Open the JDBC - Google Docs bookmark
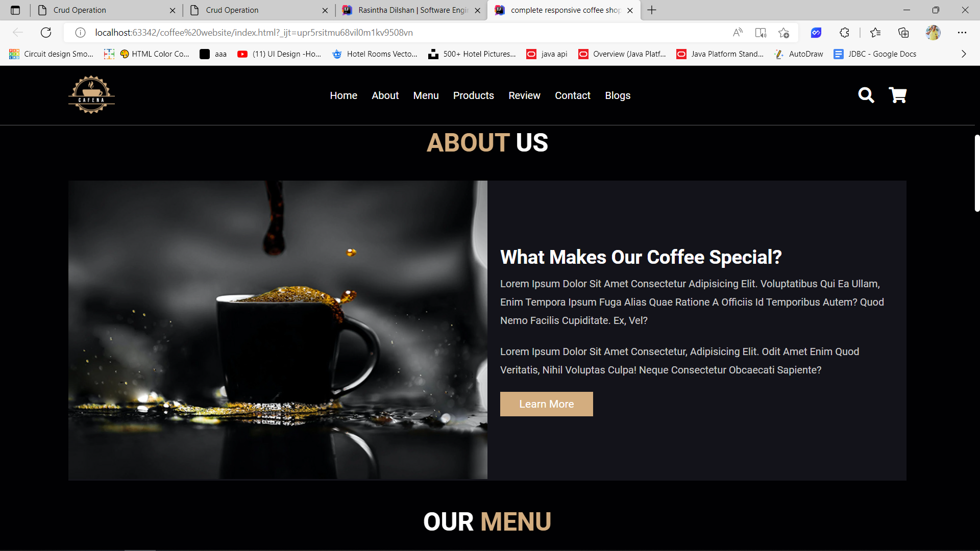 [x=875, y=54]
